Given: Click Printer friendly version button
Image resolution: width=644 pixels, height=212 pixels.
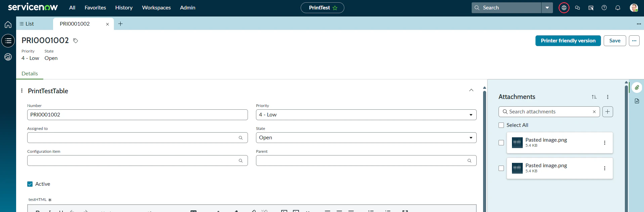Looking at the screenshot, I should tap(568, 41).
